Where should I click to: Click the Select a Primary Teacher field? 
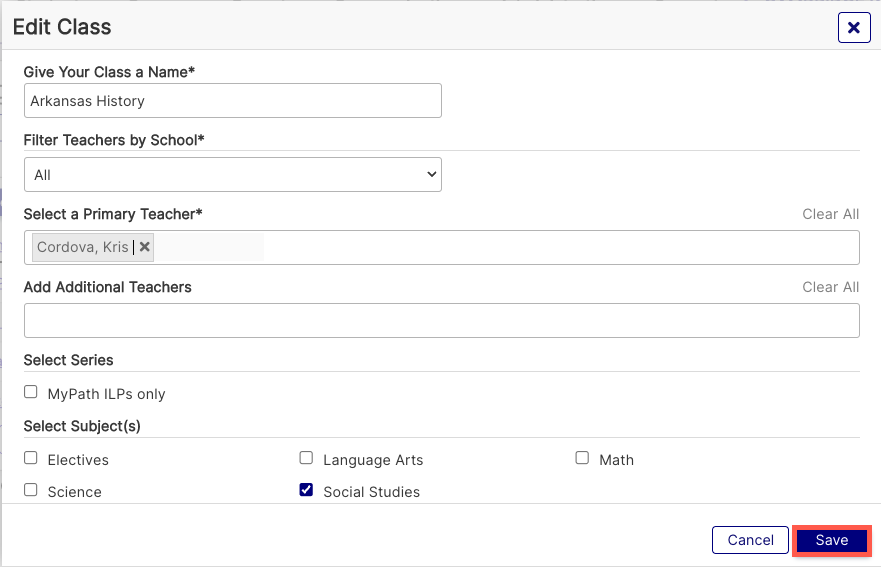pyautogui.click(x=442, y=247)
